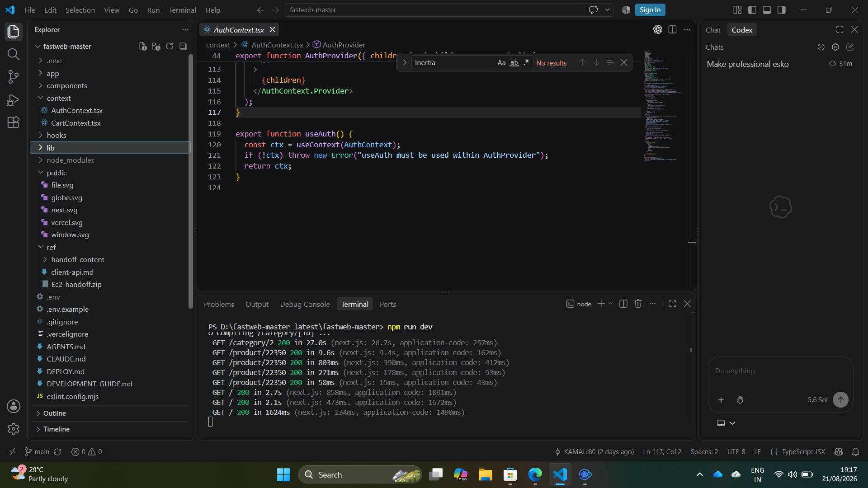This screenshot has height=488, width=868.
Task: Toggle Match Whole Word in find widget
Action: (514, 63)
